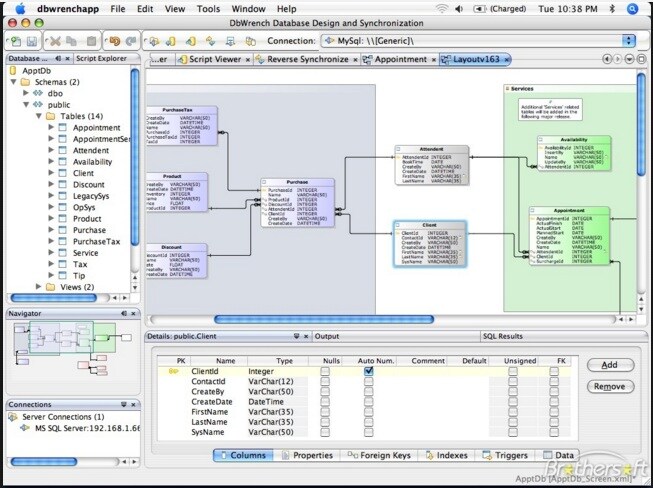Close the Details: public.Client panel
This screenshot has width=653, height=488.
306,336
